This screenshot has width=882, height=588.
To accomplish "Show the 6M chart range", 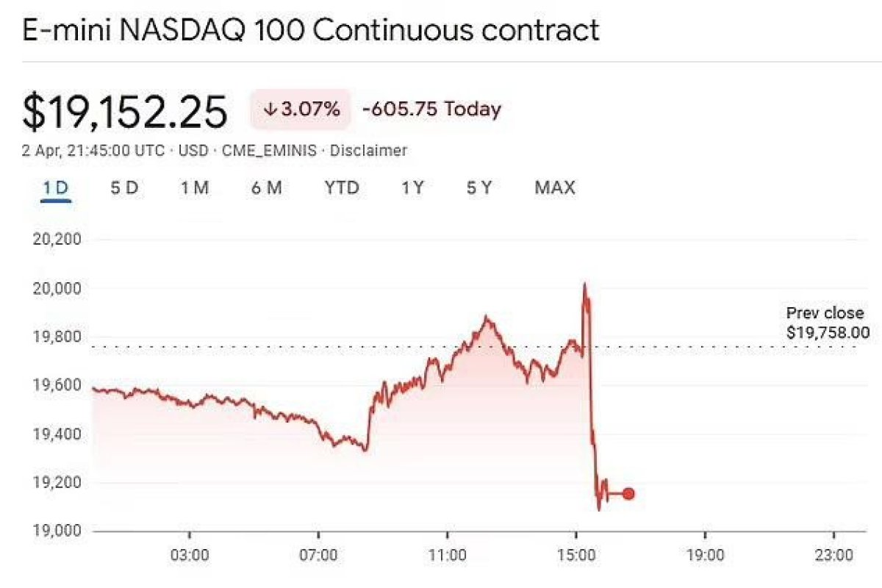I will [x=266, y=188].
